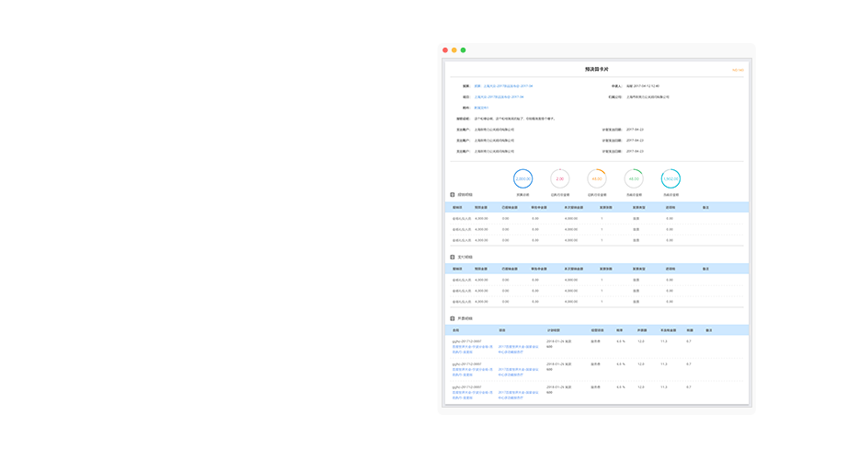Click the yellow minimize window button
Image resolution: width=850 pixels, height=462 pixels.
[x=454, y=50]
